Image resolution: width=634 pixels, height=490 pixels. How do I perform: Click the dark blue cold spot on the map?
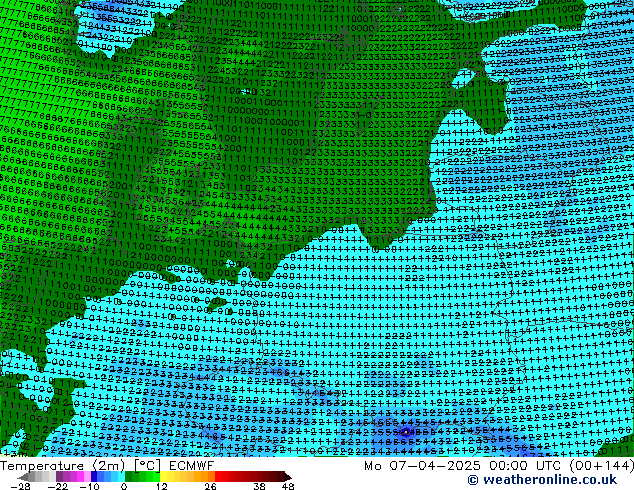(x=406, y=432)
